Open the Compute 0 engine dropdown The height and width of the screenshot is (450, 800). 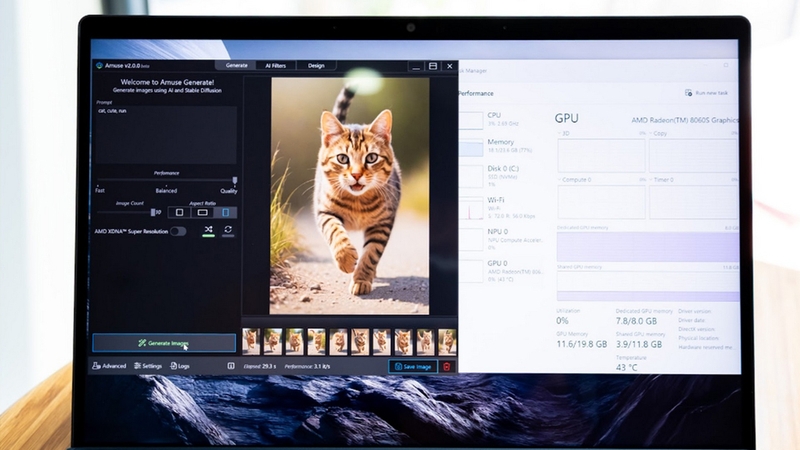(575, 180)
